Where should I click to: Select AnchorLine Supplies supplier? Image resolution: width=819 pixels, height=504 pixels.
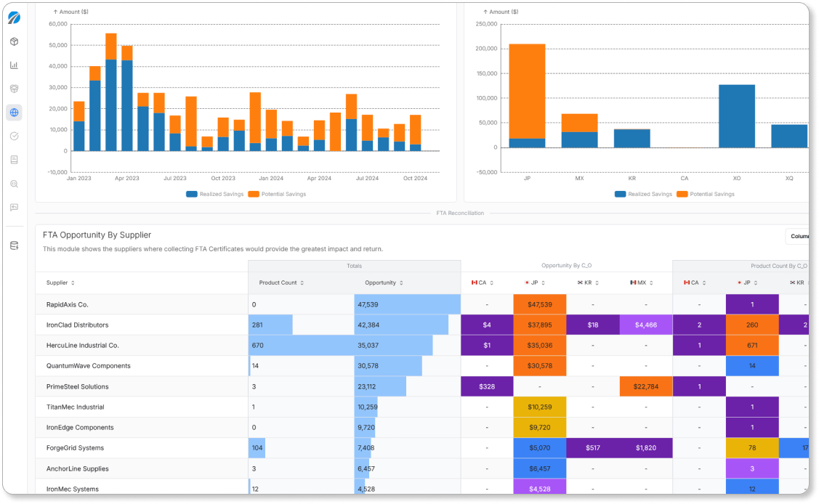(x=77, y=468)
